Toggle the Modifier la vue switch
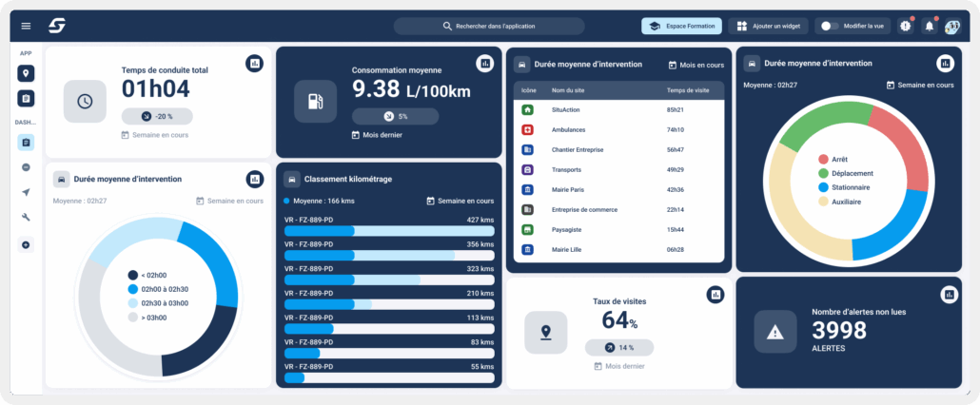The height and width of the screenshot is (405, 980). (x=830, y=26)
